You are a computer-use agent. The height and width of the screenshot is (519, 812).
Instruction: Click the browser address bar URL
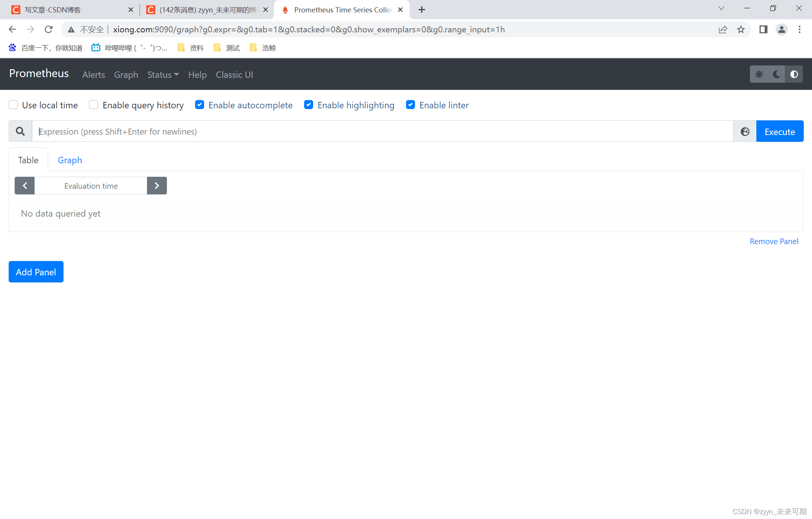[x=309, y=29]
